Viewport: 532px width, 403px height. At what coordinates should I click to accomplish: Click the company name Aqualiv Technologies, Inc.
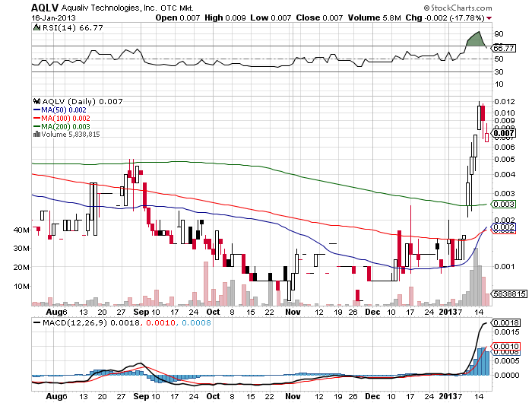109,8
